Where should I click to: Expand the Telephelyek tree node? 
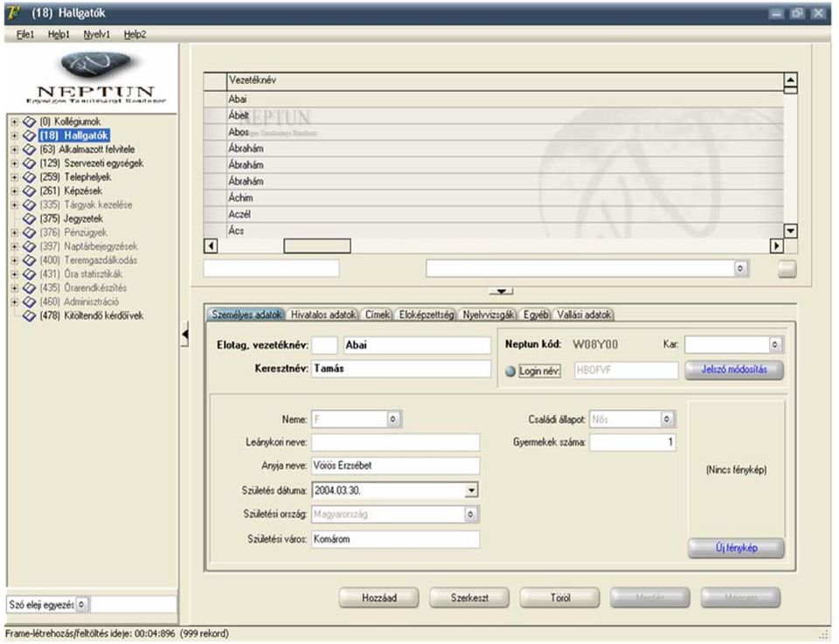pos(15,177)
